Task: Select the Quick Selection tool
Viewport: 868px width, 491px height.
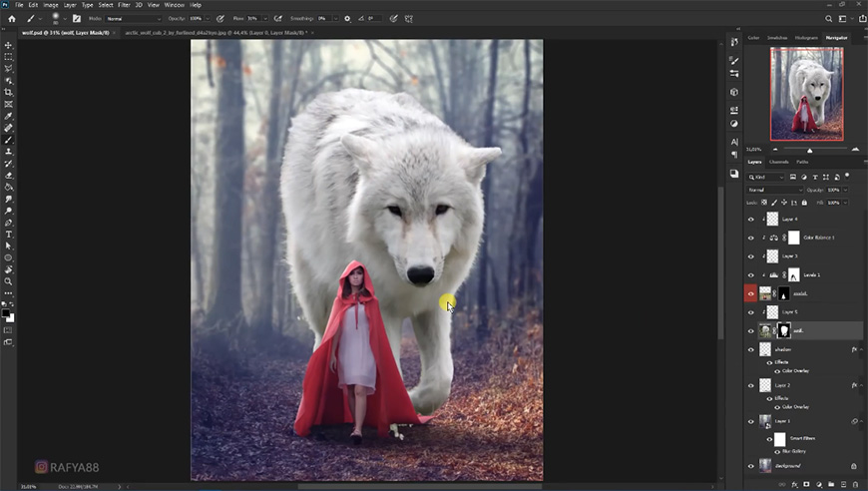Action: coord(8,81)
